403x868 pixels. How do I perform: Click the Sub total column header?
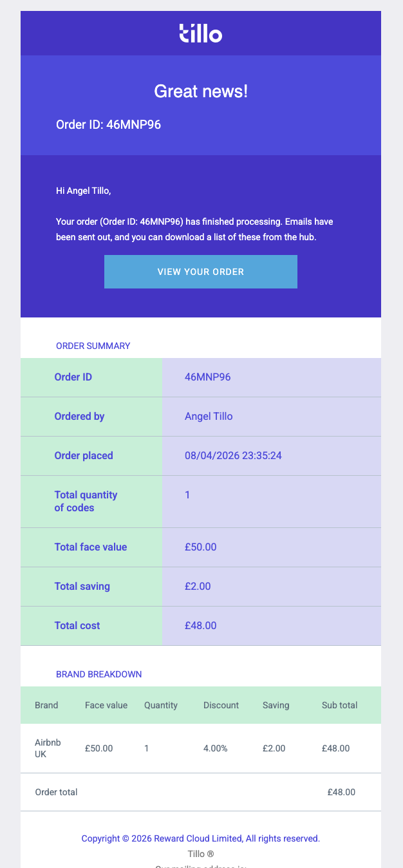(x=339, y=705)
